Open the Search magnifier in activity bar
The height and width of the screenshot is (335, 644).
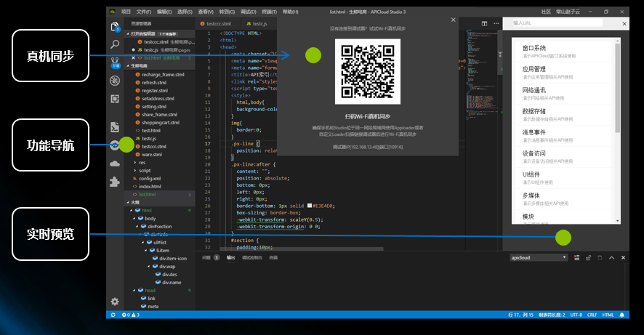point(115,44)
